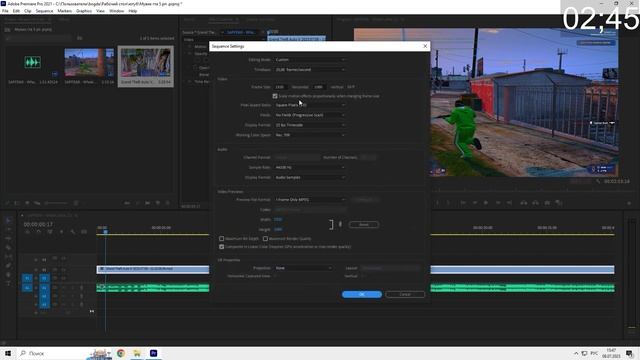Viewport: 640px width, 360px height.
Task: Select the Hand tool
Action: (9, 274)
